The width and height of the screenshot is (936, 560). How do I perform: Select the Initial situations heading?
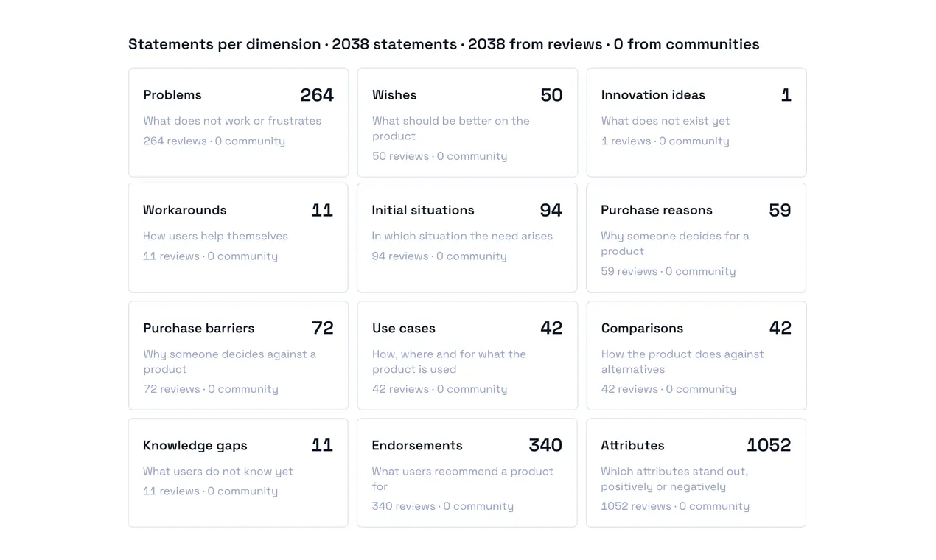pos(423,210)
